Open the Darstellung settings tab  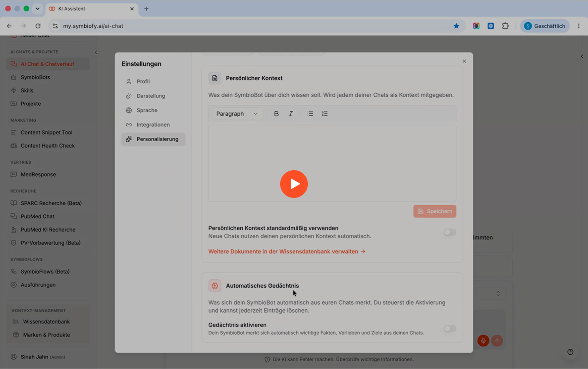point(153,96)
